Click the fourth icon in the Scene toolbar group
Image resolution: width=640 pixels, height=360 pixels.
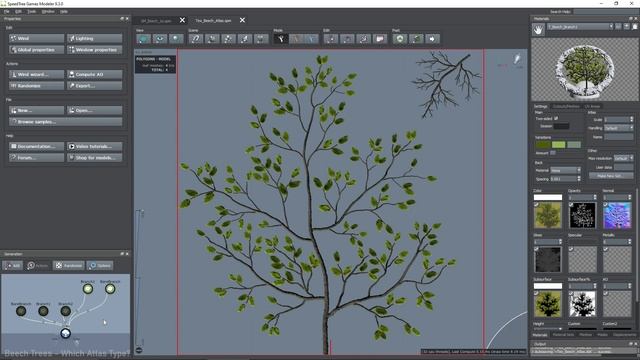click(244, 39)
